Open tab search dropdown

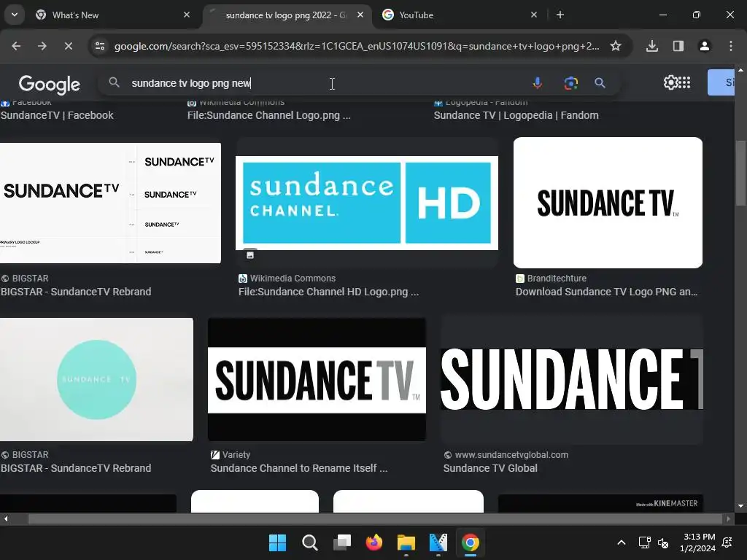[x=15, y=15]
